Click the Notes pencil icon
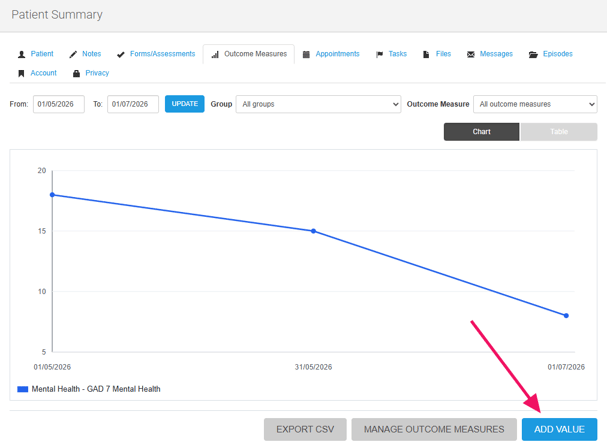The height and width of the screenshot is (448, 607). [73, 54]
